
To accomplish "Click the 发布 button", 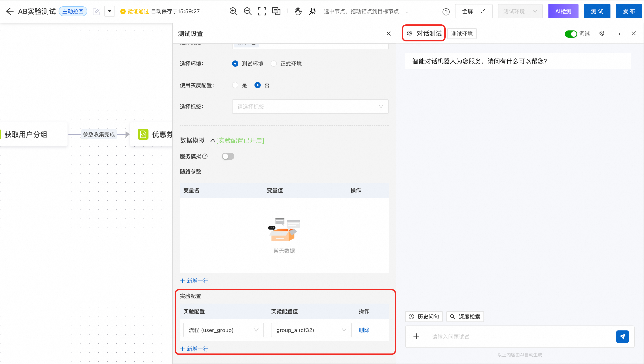I will pos(629,11).
